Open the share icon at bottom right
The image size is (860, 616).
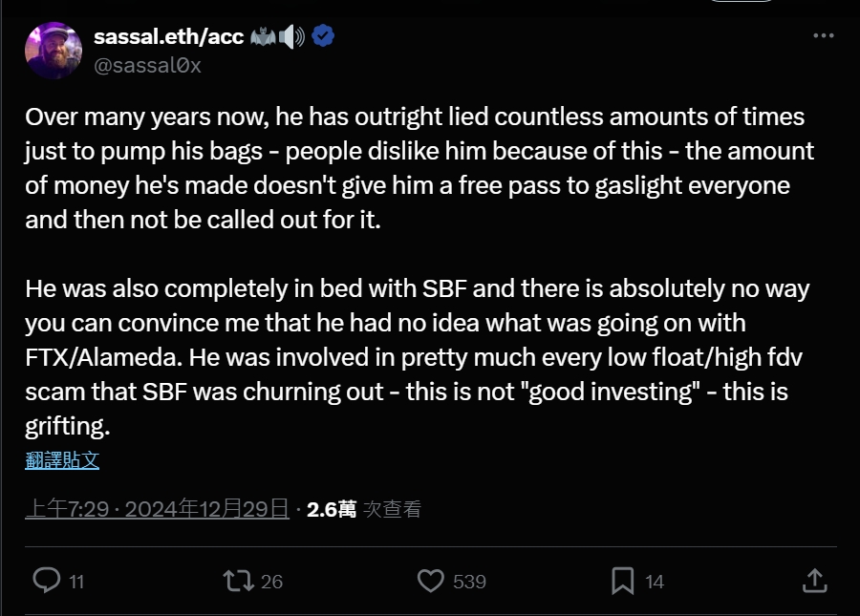[813, 580]
